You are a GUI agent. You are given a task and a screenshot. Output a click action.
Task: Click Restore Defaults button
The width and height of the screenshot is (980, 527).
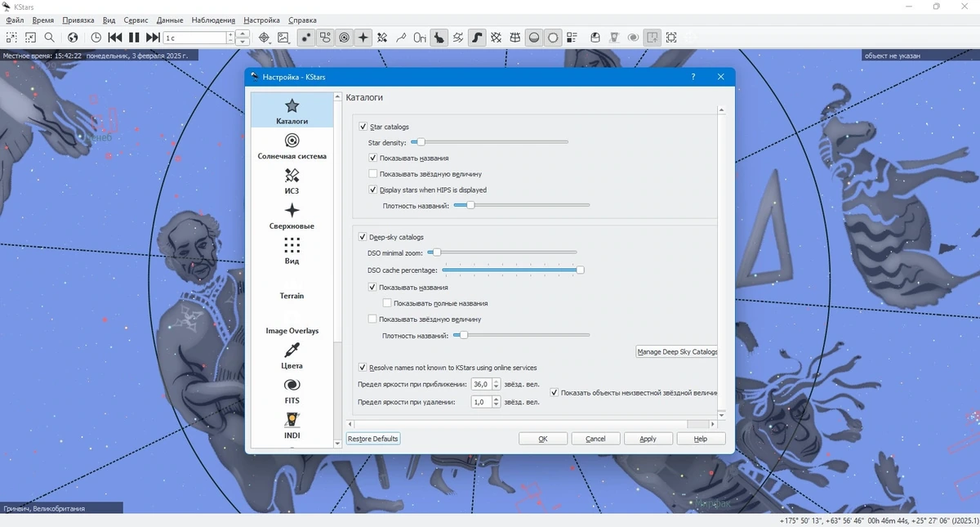[373, 439]
